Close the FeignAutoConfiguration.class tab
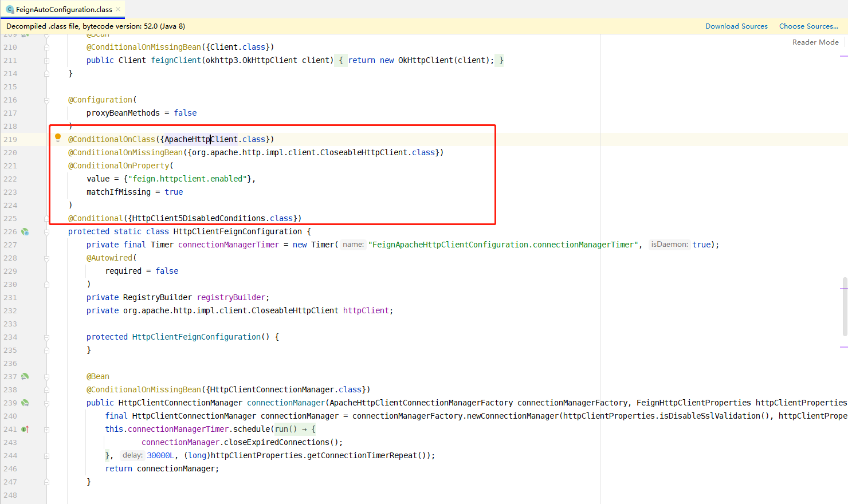Viewport: 848px width, 504px height. point(118,9)
